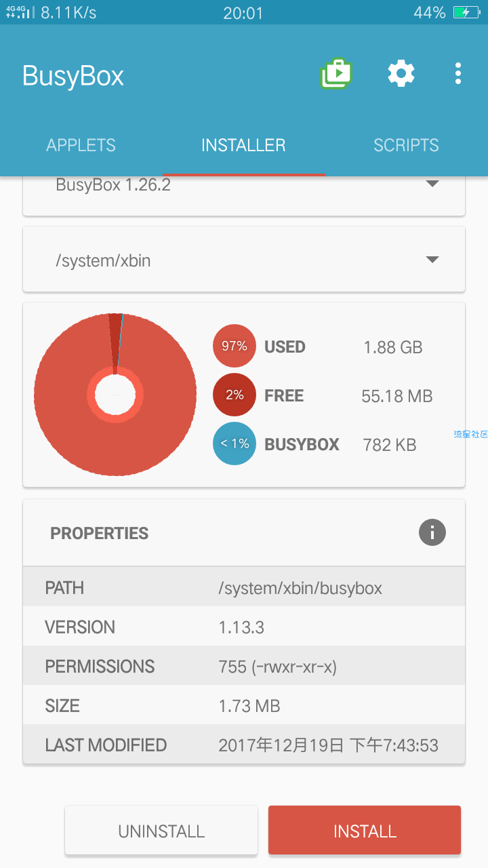Click the 755 (-rwxr-xr-x) permissions value
The height and width of the screenshot is (868, 488).
pyautogui.click(x=278, y=667)
